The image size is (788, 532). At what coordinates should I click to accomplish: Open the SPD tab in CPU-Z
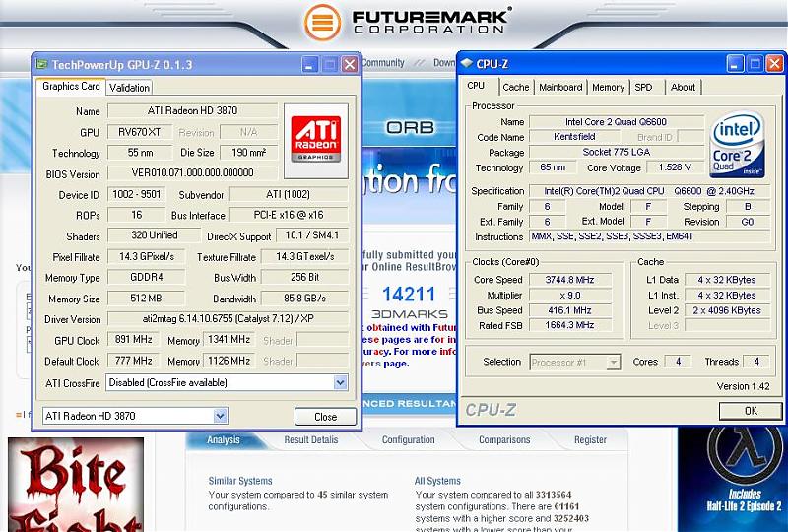pyautogui.click(x=643, y=87)
